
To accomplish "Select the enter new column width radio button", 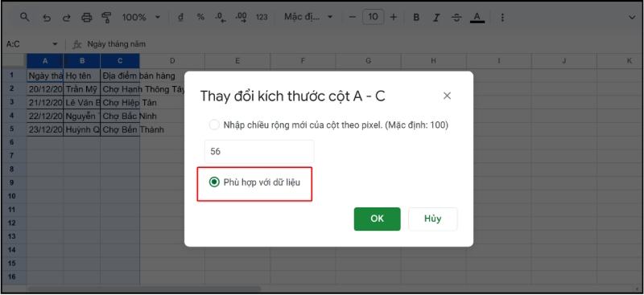I will coord(214,125).
